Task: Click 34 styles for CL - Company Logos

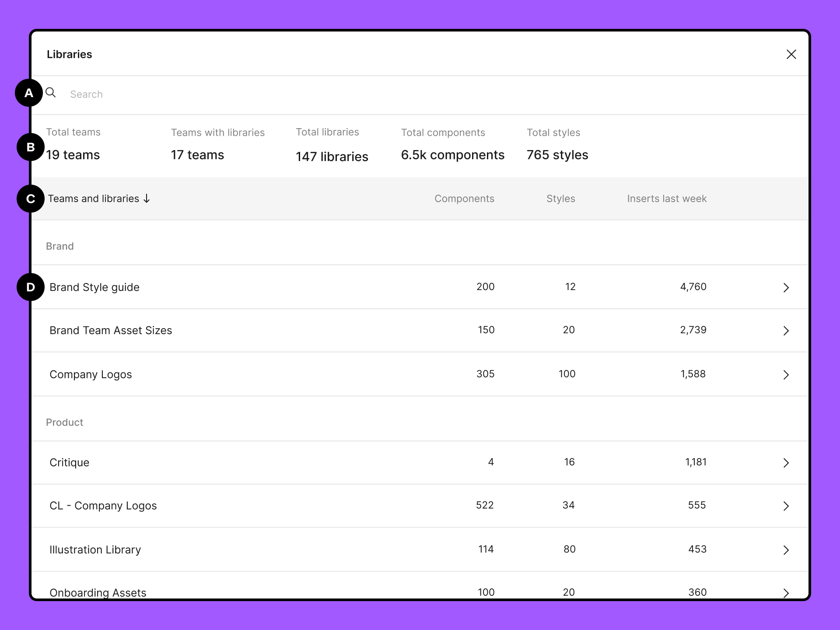Action: (x=568, y=505)
